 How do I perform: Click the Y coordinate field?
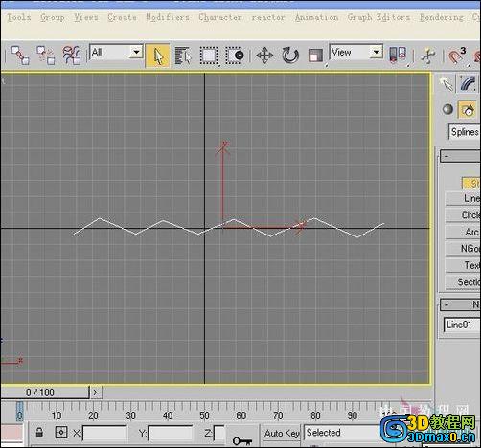tap(171, 434)
